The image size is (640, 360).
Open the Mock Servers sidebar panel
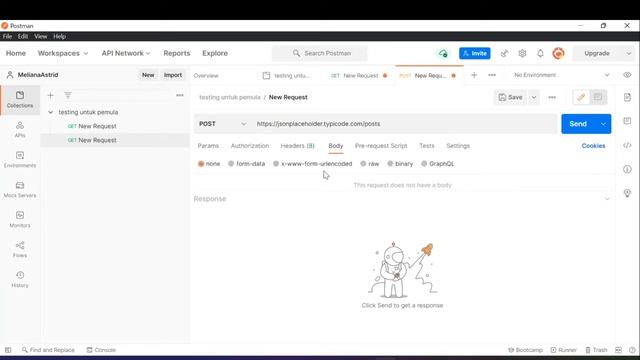[x=20, y=189]
